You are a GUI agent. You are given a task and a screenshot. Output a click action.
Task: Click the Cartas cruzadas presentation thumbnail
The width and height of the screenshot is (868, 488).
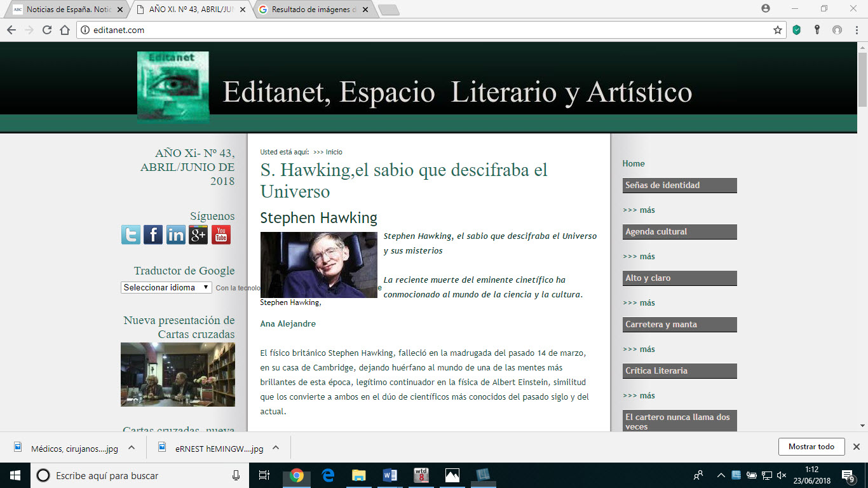click(178, 374)
